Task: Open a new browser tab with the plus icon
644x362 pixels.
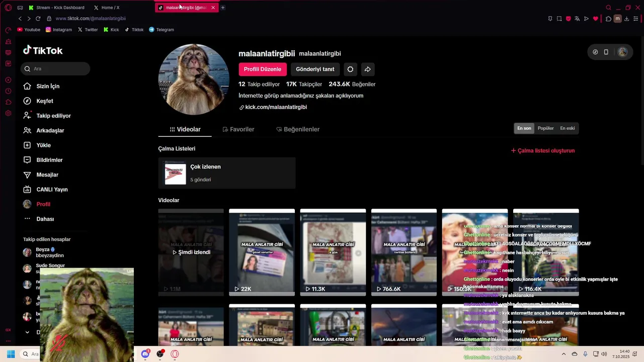Action: click(x=223, y=8)
